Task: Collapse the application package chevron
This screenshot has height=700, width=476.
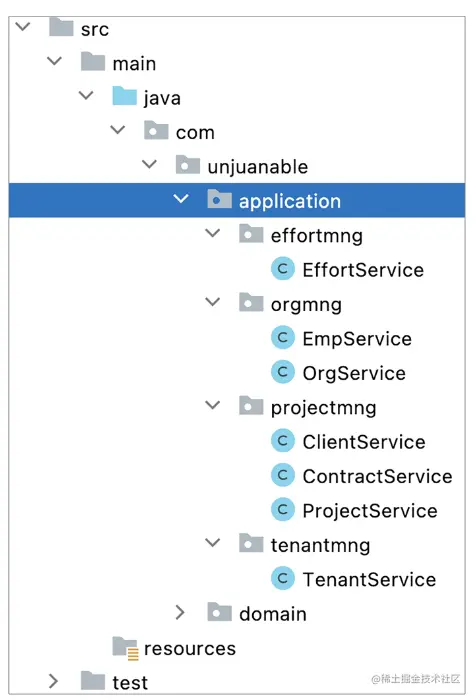Action: click(181, 199)
